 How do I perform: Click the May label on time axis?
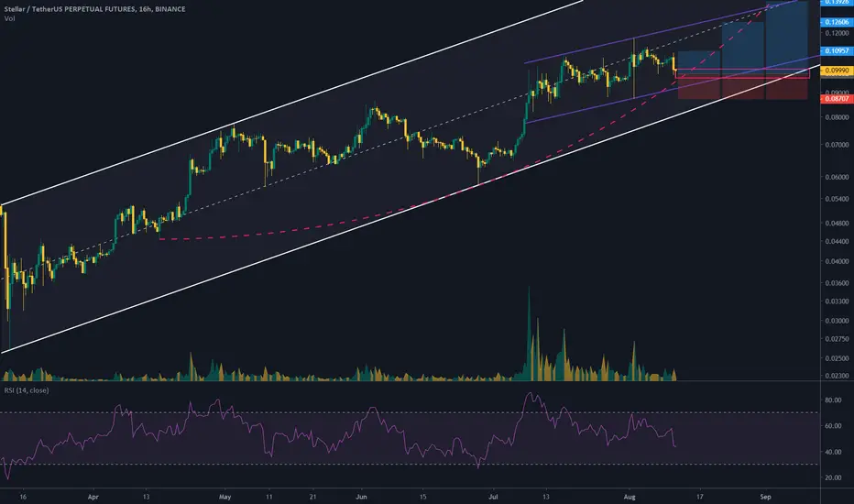[224, 497]
